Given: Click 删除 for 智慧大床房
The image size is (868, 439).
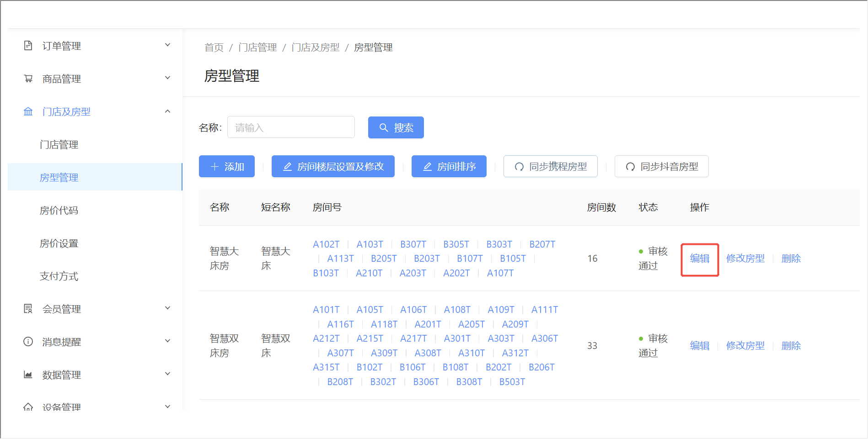Looking at the screenshot, I should click(x=791, y=258).
